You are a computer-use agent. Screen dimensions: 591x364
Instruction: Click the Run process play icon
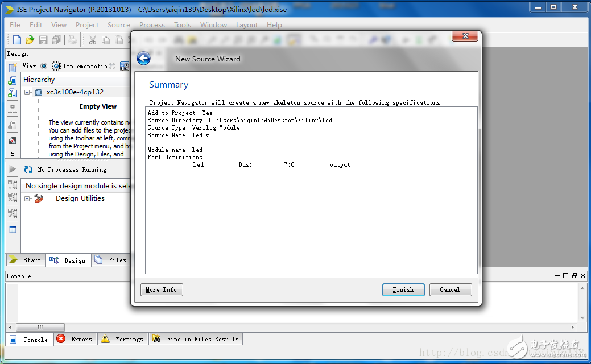tap(13, 169)
